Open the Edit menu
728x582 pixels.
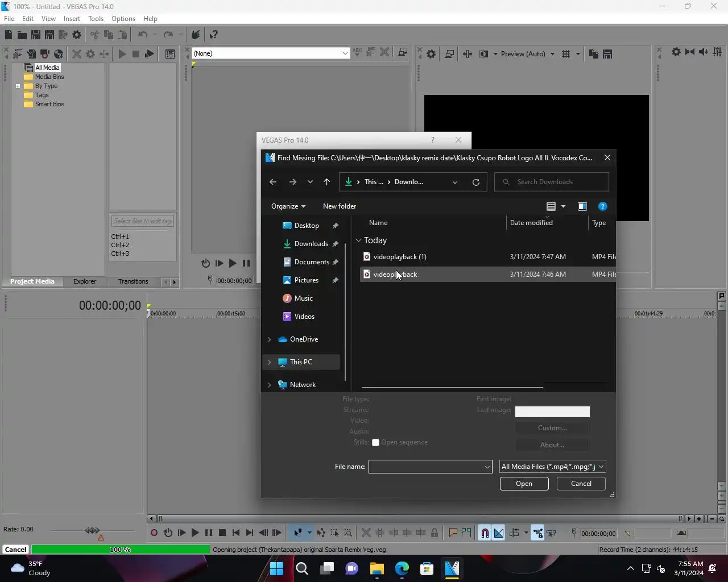[28, 19]
